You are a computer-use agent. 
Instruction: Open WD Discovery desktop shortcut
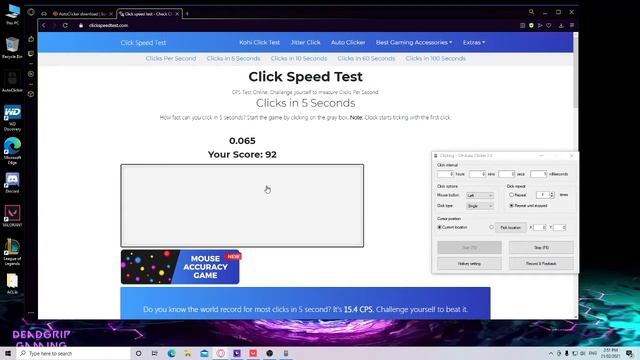[x=12, y=118]
